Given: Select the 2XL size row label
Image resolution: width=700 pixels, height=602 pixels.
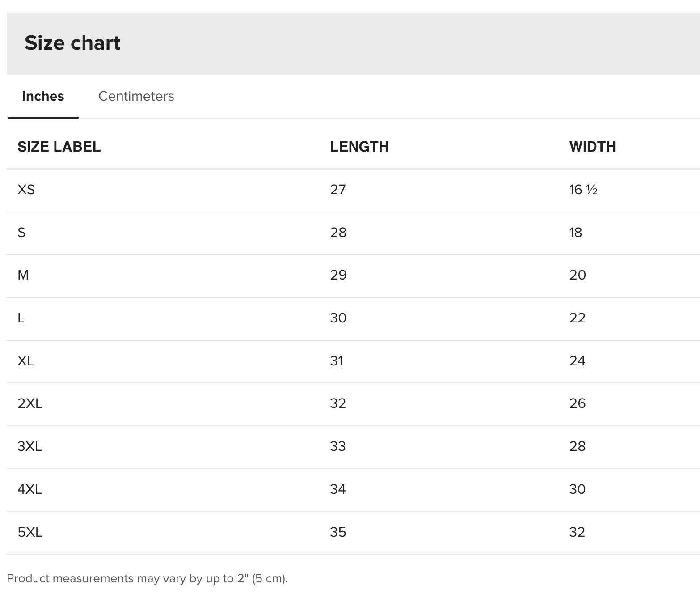Looking at the screenshot, I should (30, 403).
